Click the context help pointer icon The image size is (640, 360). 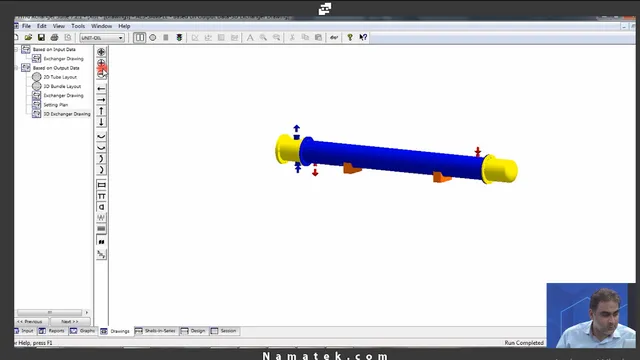point(363,38)
